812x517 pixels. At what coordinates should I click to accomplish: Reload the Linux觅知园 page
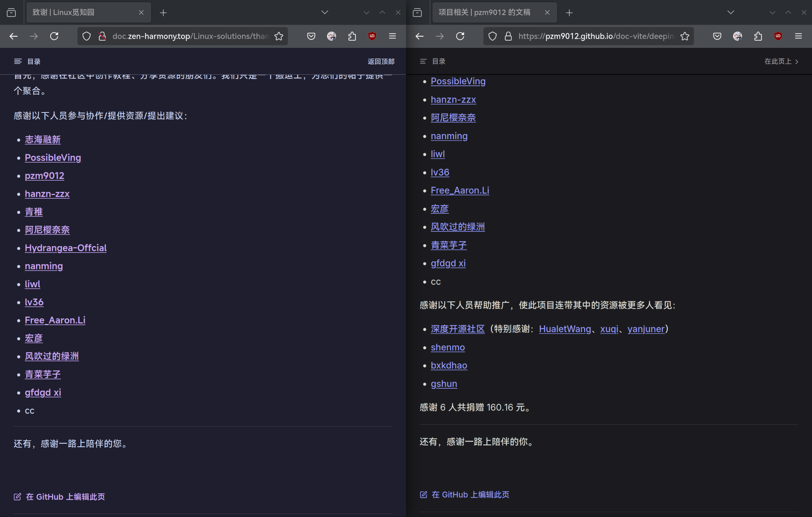(x=55, y=36)
